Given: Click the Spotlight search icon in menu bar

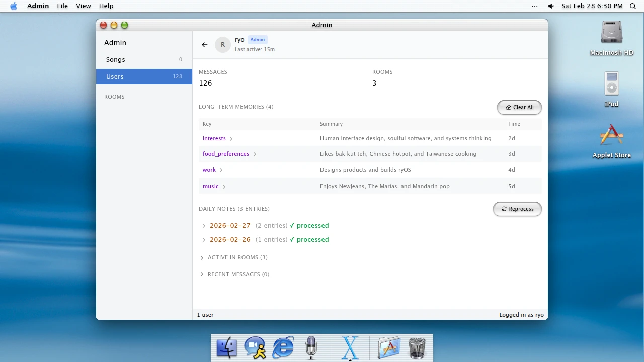Looking at the screenshot, I should (633, 6).
